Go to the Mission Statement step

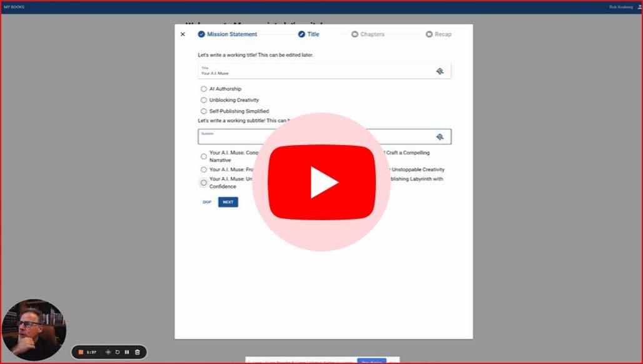tap(228, 34)
